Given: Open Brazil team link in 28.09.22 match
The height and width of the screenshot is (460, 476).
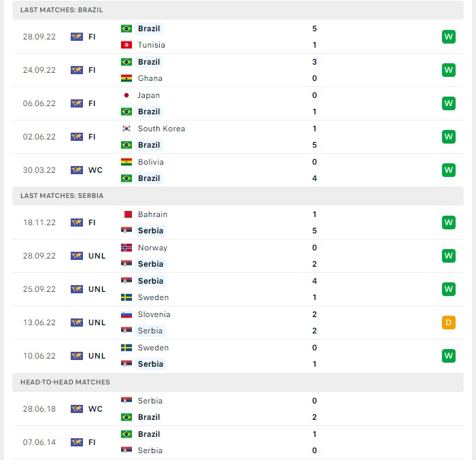Looking at the screenshot, I should tap(149, 29).
